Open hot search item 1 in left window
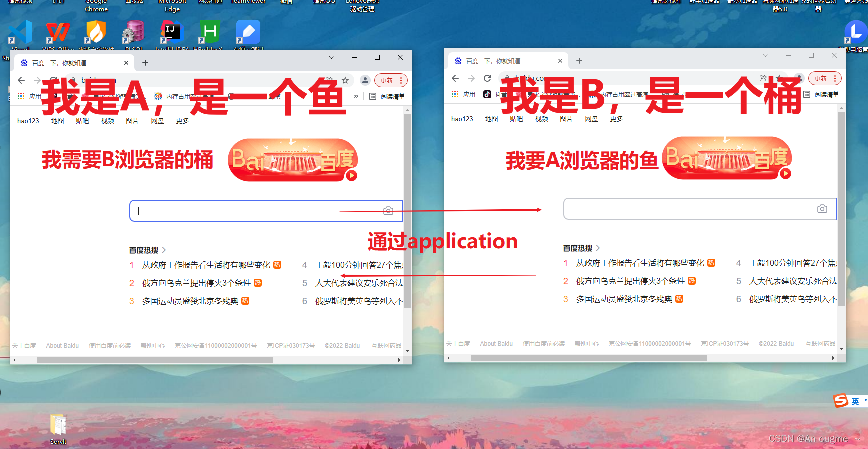 pyautogui.click(x=206, y=265)
